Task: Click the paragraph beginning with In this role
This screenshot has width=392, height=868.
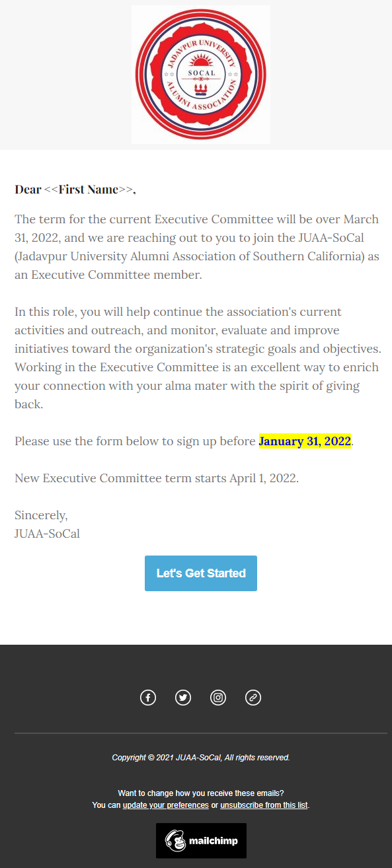Action: click(197, 357)
